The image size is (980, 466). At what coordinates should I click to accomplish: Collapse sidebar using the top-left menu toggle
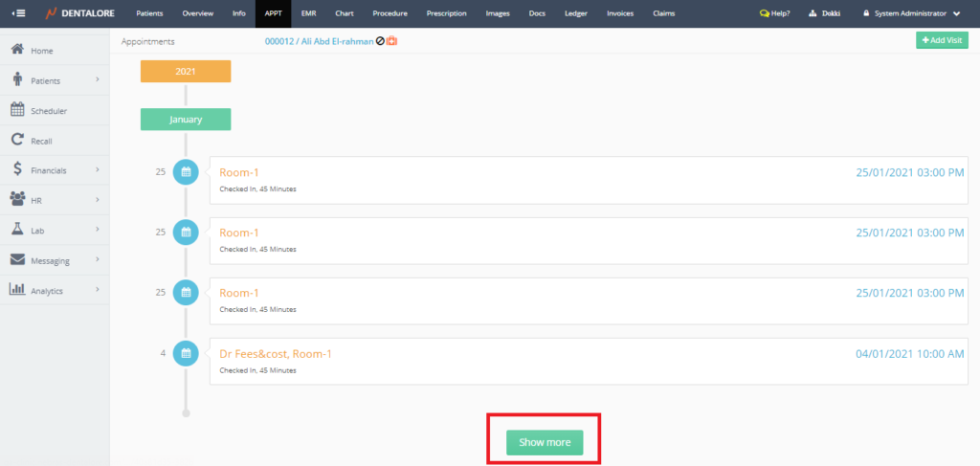[18, 13]
